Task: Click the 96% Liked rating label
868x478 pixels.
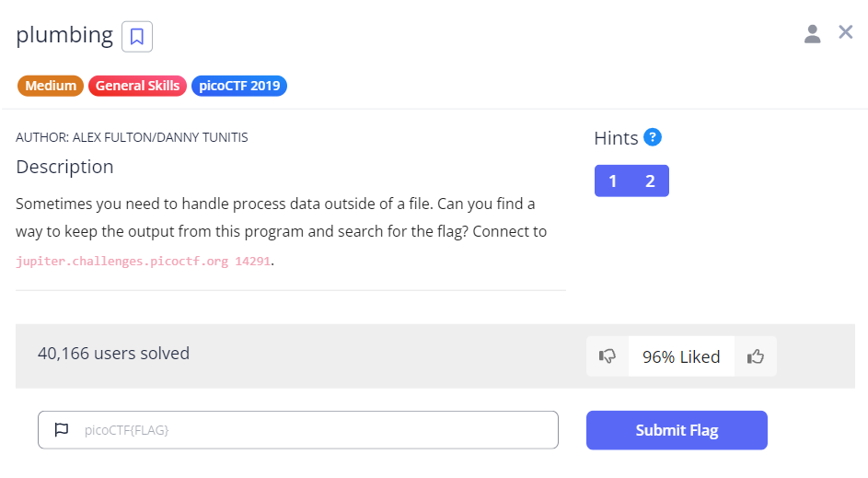Action: coord(681,356)
